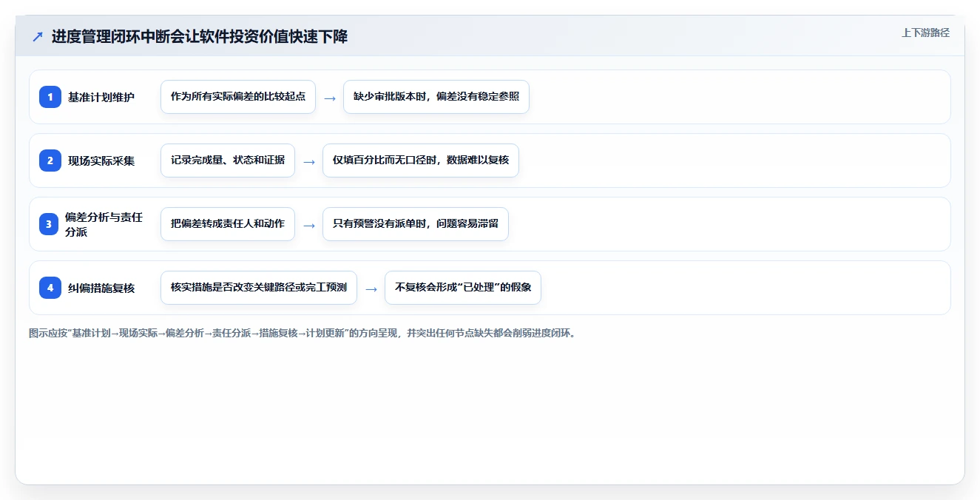Click the arrow in the 基准计划维护 row

click(330, 98)
